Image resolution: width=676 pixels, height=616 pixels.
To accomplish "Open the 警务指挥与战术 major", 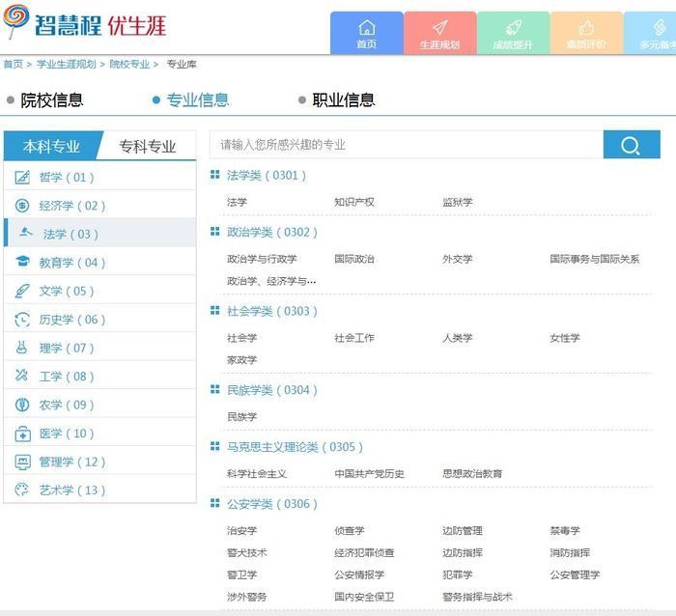I will pyautogui.click(x=477, y=597).
